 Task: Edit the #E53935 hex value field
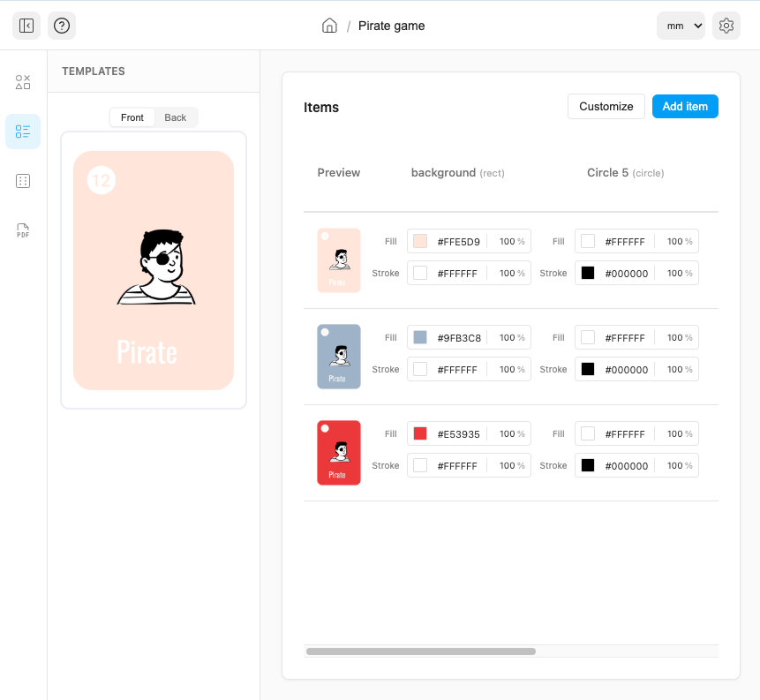[x=458, y=433]
